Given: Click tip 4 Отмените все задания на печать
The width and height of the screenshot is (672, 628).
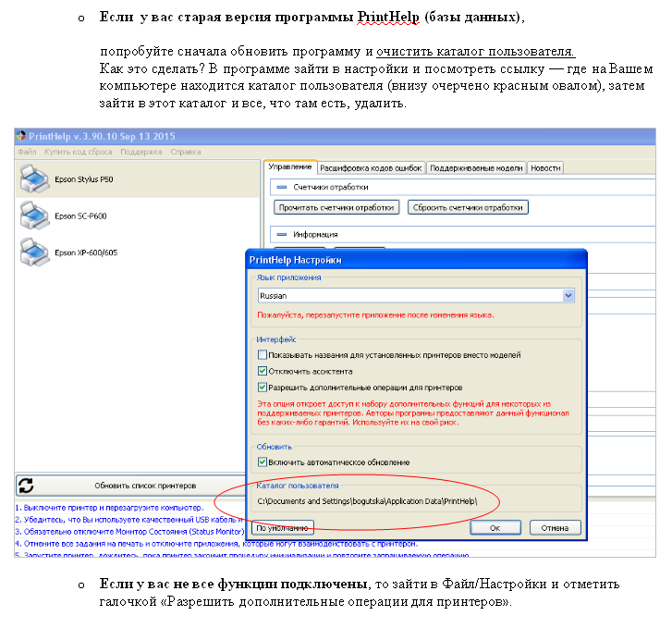Looking at the screenshot, I should click(x=216, y=544).
